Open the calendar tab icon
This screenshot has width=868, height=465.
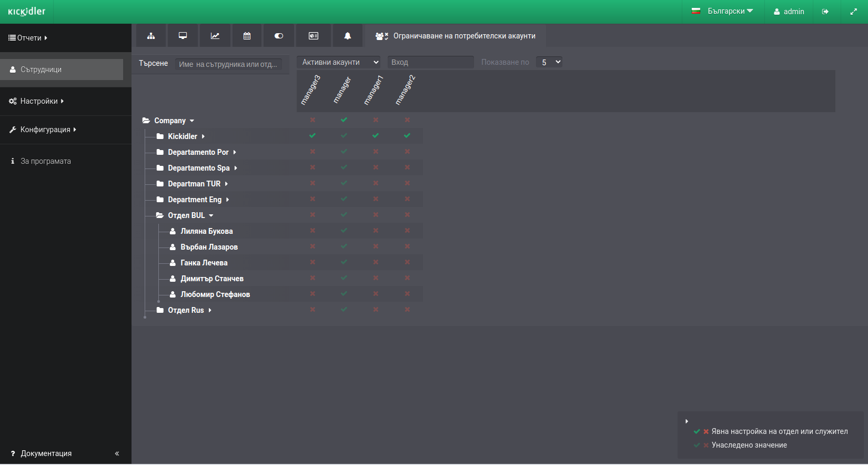[247, 36]
